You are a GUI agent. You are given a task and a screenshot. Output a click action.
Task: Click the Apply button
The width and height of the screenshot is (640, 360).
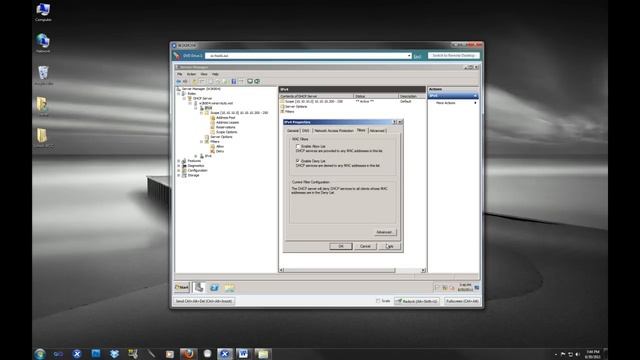coord(389,246)
